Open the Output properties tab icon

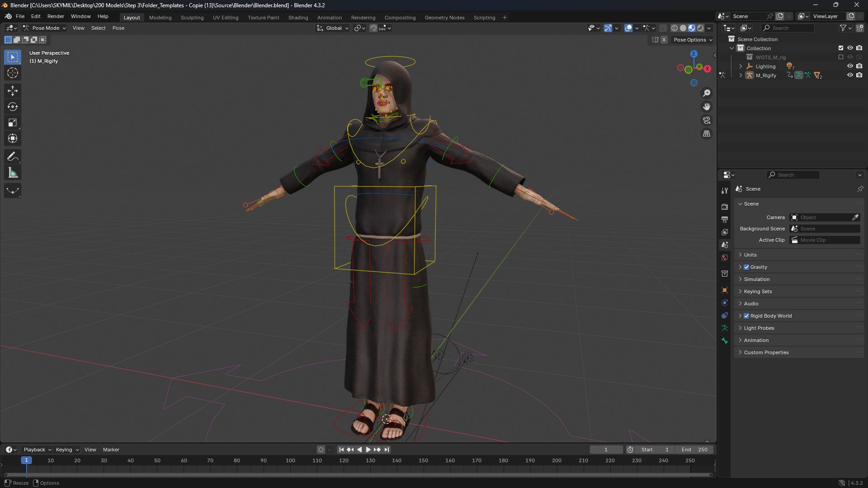[x=725, y=219]
